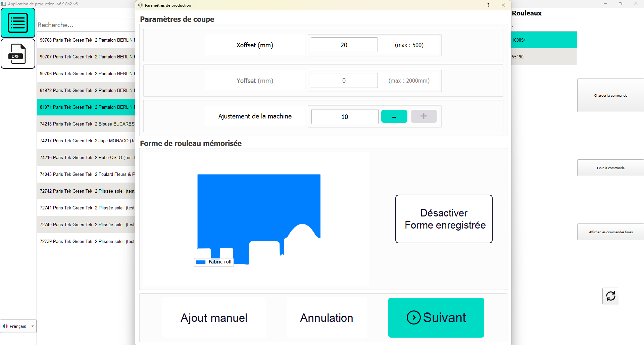The height and width of the screenshot is (345, 644).
Task: Click the help question mark icon
Action: pyautogui.click(x=488, y=5)
